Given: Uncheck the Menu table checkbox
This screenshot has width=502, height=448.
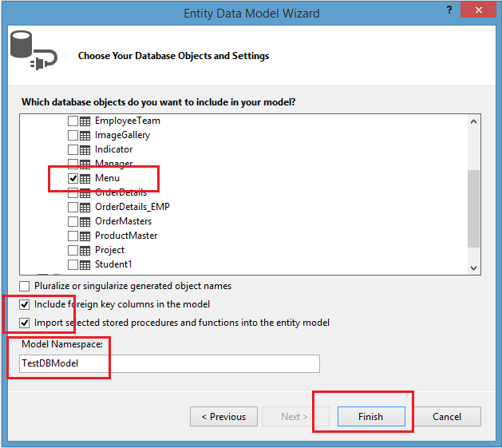Looking at the screenshot, I should pyautogui.click(x=73, y=178).
